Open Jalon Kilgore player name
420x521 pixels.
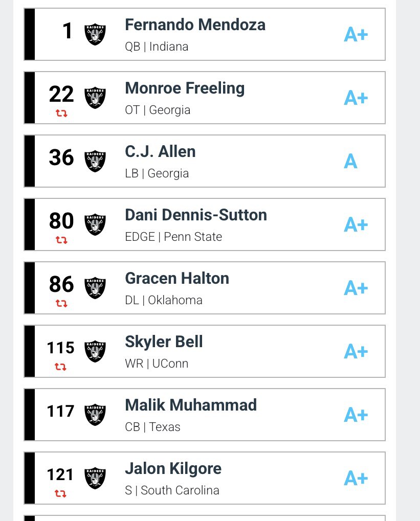(173, 468)
